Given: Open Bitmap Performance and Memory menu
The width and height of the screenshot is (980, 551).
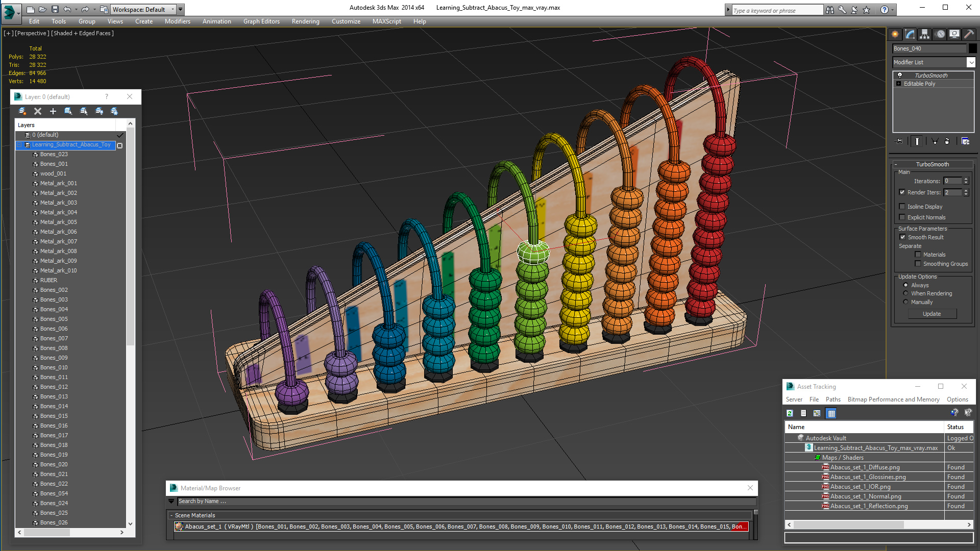Looking at the screenshot, I should tap(893, 399).
